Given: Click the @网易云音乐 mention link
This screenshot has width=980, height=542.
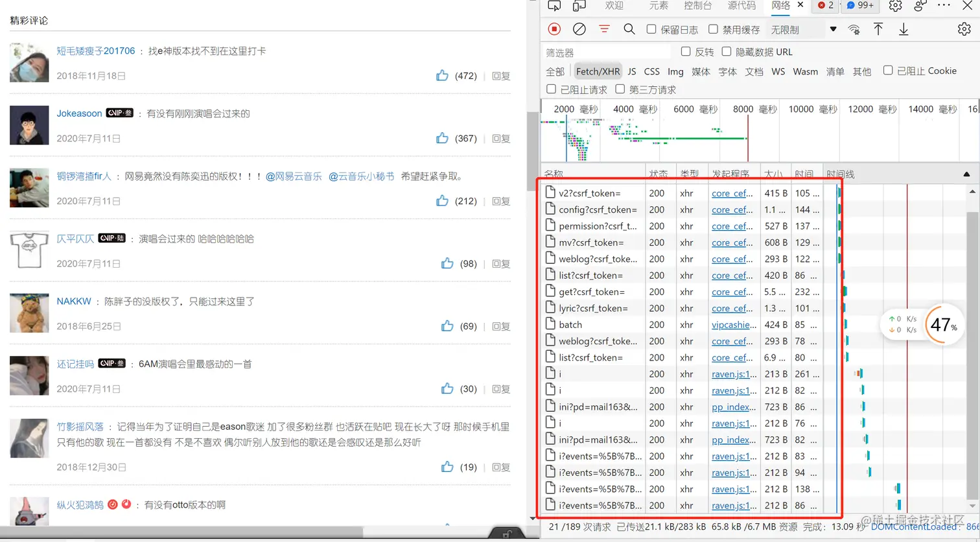Looking at the screenshot, I should click(x=294, y=176).
